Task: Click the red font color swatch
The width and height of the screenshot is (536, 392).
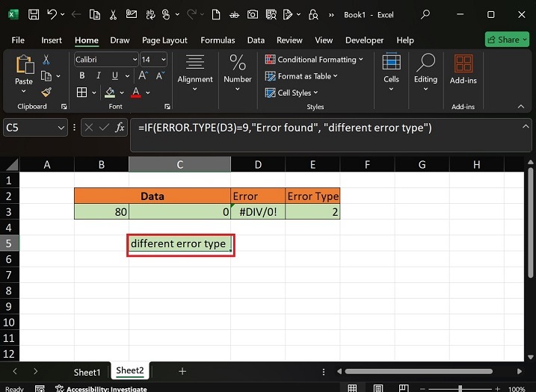Action: point(136,93)
